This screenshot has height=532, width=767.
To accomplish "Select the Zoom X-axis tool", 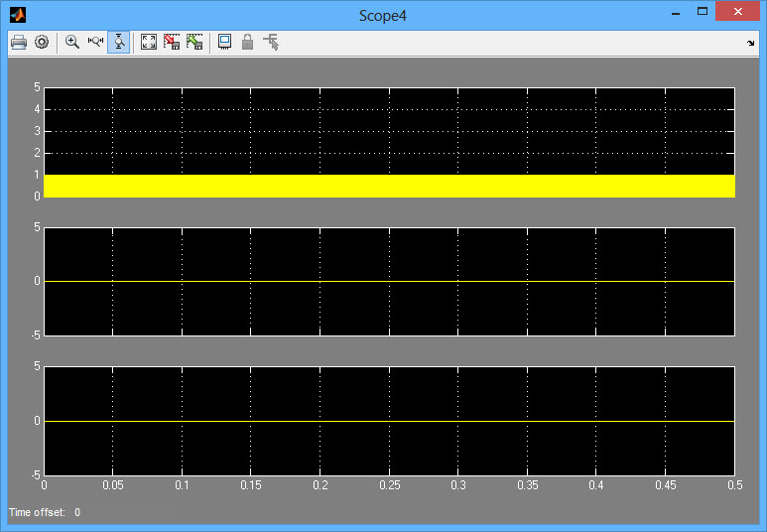I will click(95, 42).
